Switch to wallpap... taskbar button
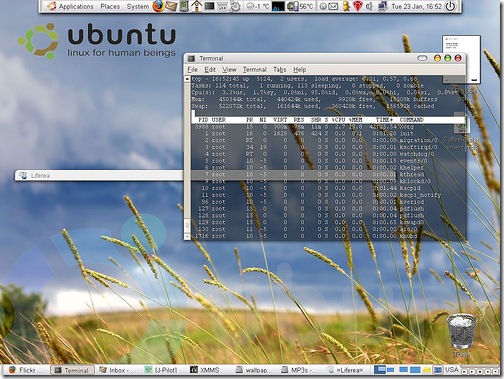Viewport: 504px width, 379px height. click(255, 370)
